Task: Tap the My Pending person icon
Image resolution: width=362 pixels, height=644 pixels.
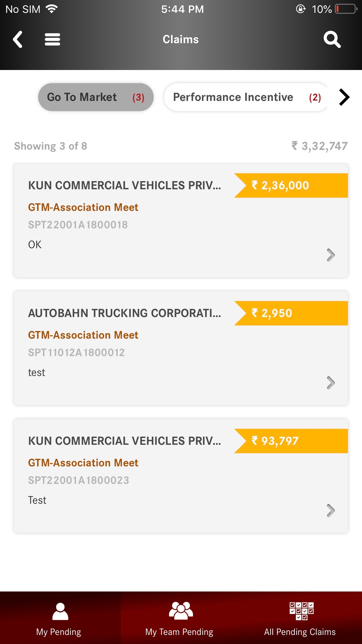Action: pyautogui.click(x=60, y=611)
